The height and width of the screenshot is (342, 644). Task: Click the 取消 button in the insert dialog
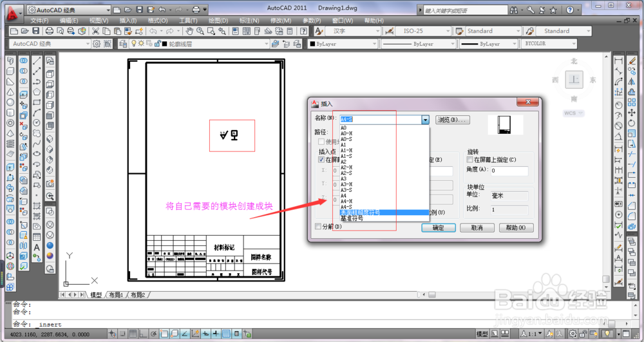coord(477,227)
